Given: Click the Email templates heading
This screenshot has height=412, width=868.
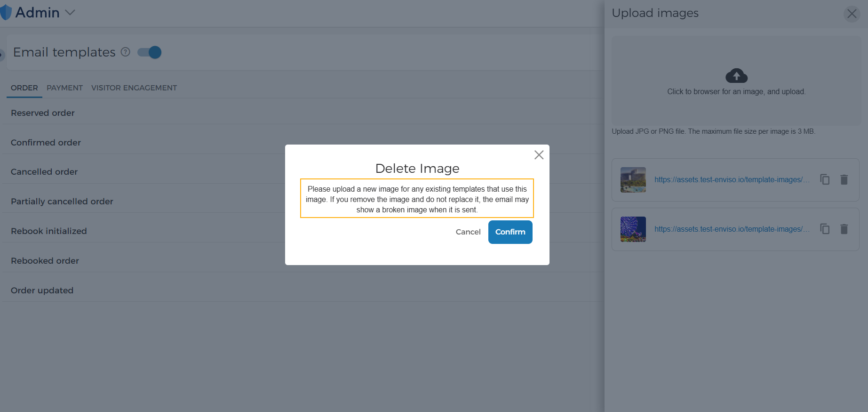Looking at the screenshot, I should (64, 52).
